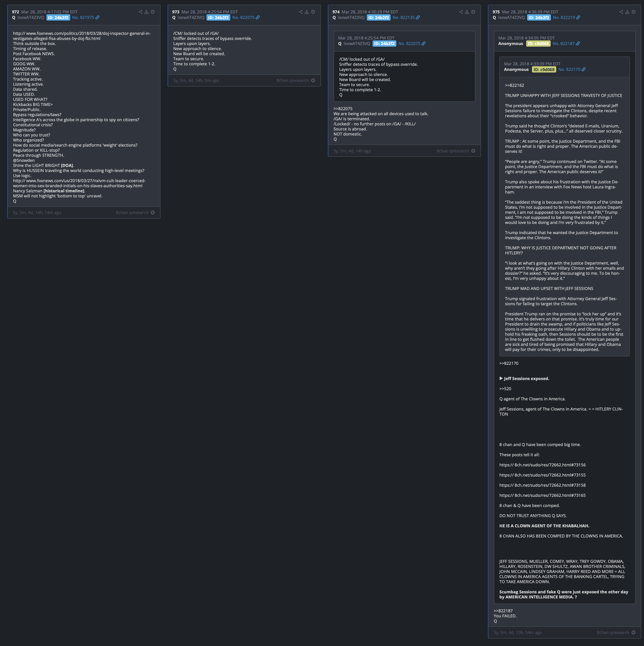Click ID: c9d068 badge next to No. 822170
This screenshot has height=646, width=644.
coord(544,69)
